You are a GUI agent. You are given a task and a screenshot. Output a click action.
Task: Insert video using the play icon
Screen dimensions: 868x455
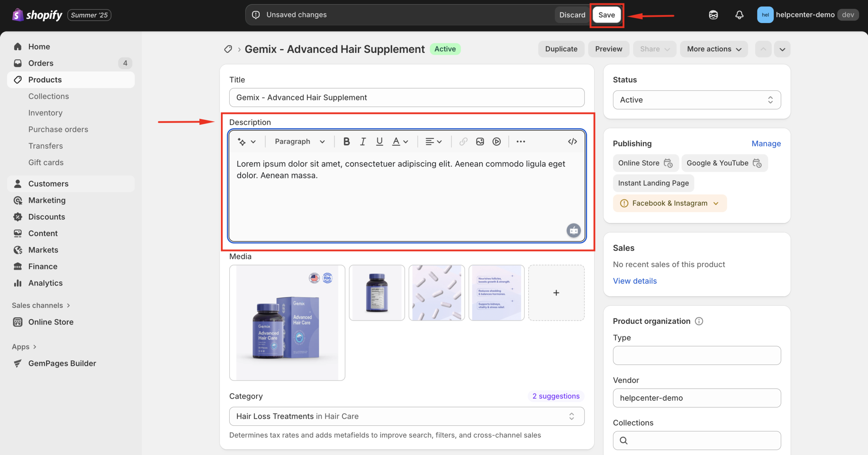pyautogui.click(x=496, y=141)
